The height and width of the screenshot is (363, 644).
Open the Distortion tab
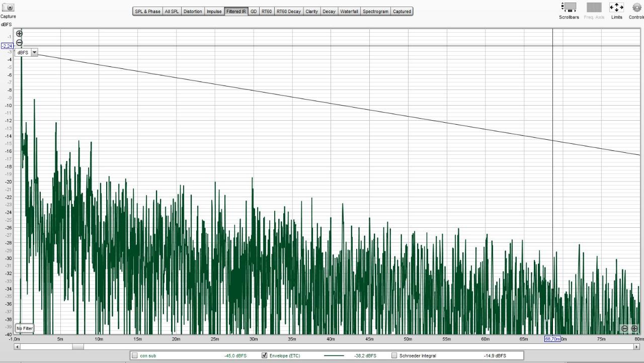click(193, 12)
